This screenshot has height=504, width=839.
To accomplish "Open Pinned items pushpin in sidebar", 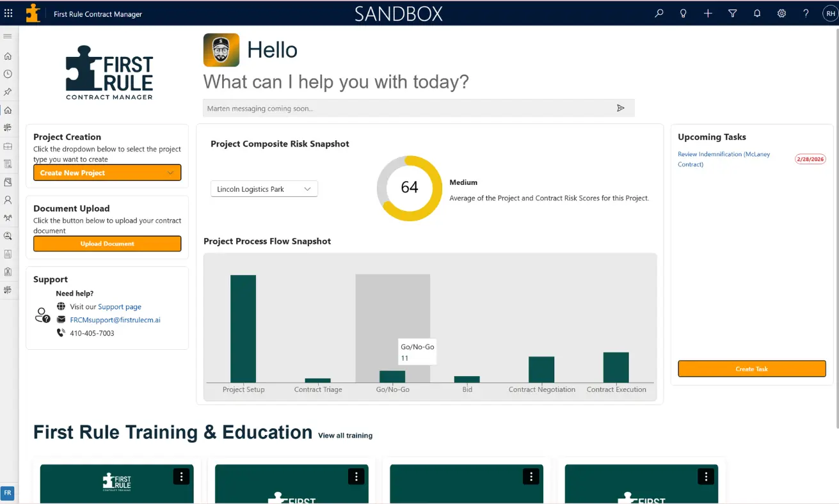I will [x=8, y=92].
